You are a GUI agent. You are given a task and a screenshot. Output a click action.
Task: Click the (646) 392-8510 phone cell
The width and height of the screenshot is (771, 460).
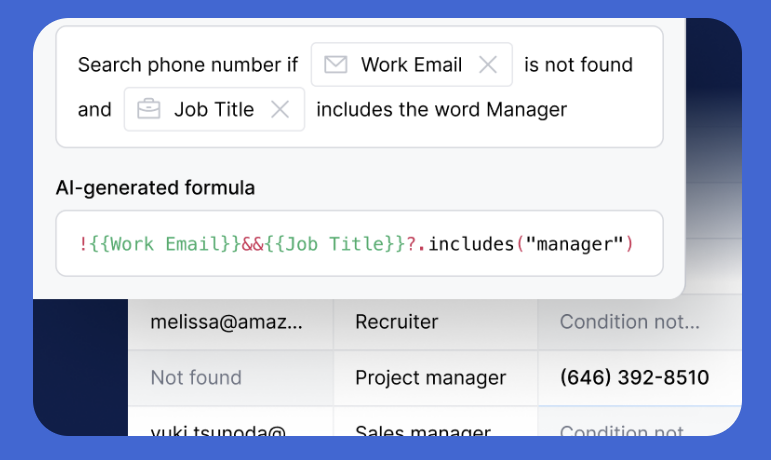coord(634,378)
